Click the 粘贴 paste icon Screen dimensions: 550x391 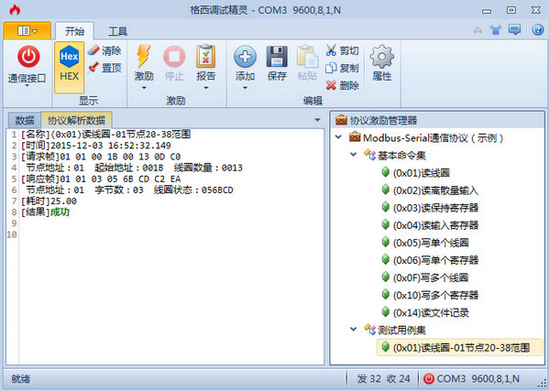tap(307, 56)
